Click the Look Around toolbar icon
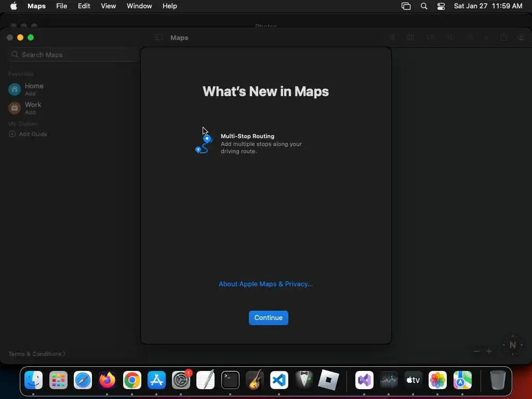Image resolution: width=532 pixels, height=399 pixels. point(451,37)
